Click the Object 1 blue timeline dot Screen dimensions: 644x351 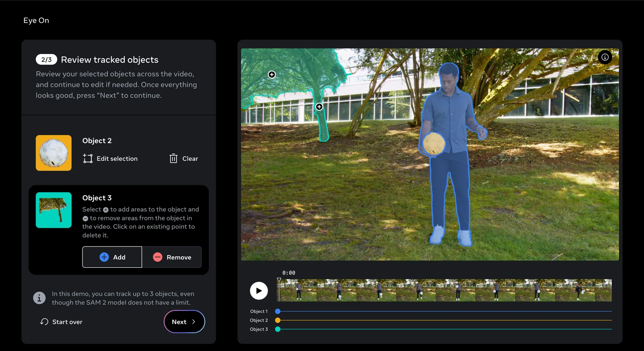click(278, 311)
